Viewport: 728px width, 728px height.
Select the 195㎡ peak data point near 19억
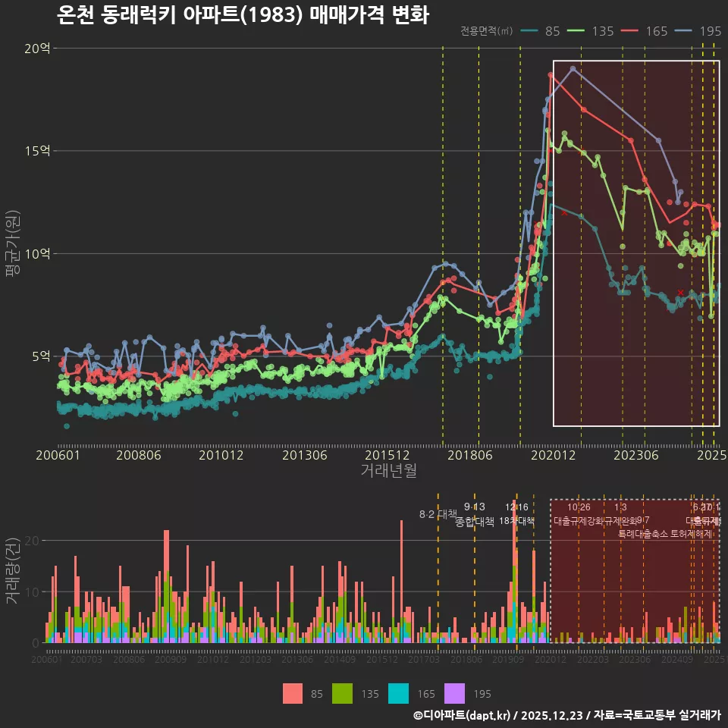coord(573,68)
